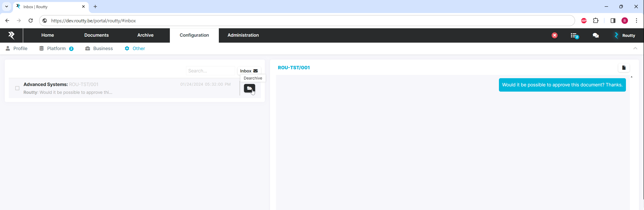Open the Routty user menu

click(625, 36)
